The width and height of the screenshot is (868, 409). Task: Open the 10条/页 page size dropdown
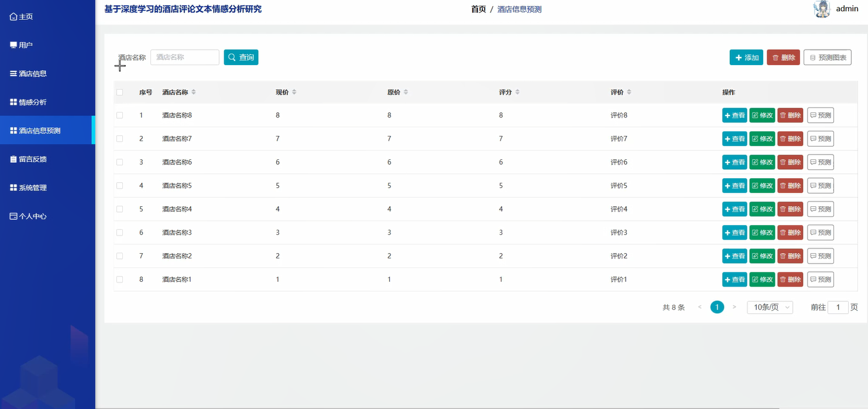pos(770,307)
